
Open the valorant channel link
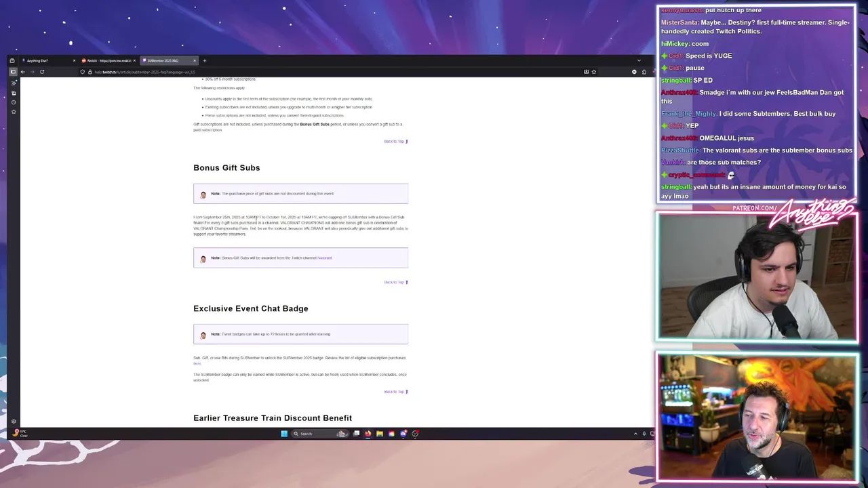point(325,258)
